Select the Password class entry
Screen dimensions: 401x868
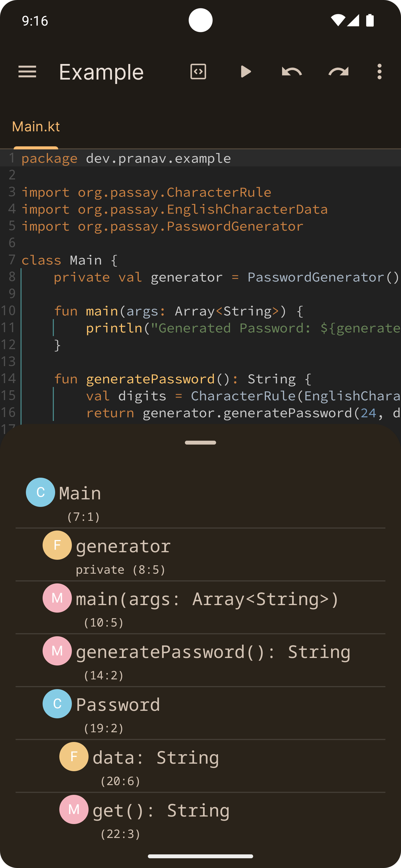[x=200, y=713]
